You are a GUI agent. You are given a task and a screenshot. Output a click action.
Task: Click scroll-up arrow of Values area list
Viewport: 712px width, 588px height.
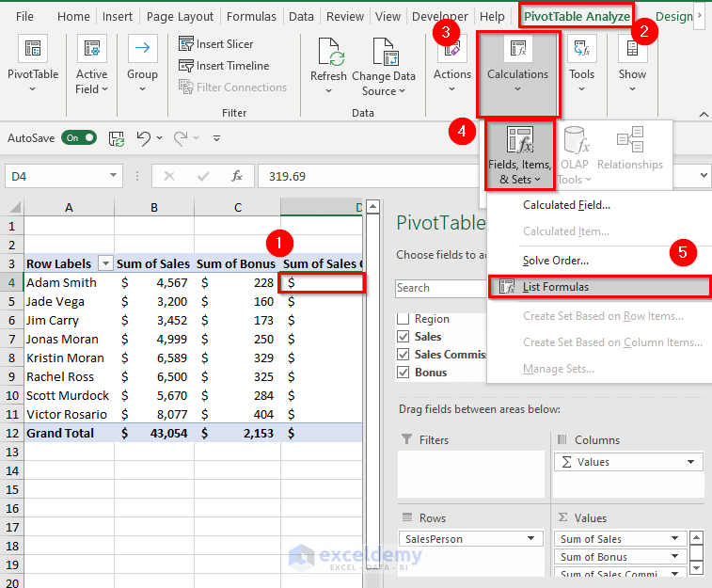point(697,538)
